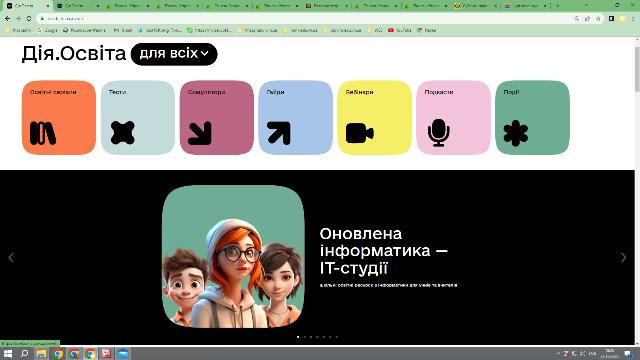
Task: Open the Тести tile with cross icon
Action: (138, 118)
